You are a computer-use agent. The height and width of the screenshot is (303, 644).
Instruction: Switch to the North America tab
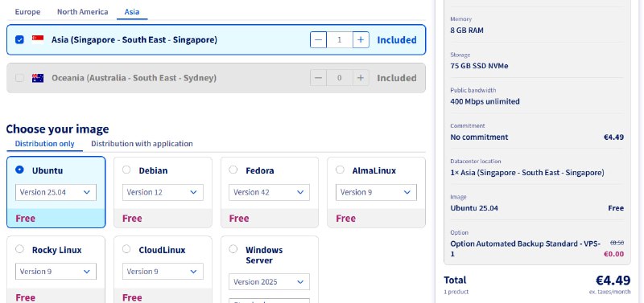[x=83, y=11]
